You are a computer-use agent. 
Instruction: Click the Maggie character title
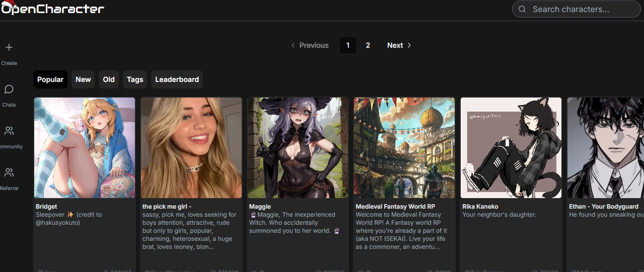(260, 207)
